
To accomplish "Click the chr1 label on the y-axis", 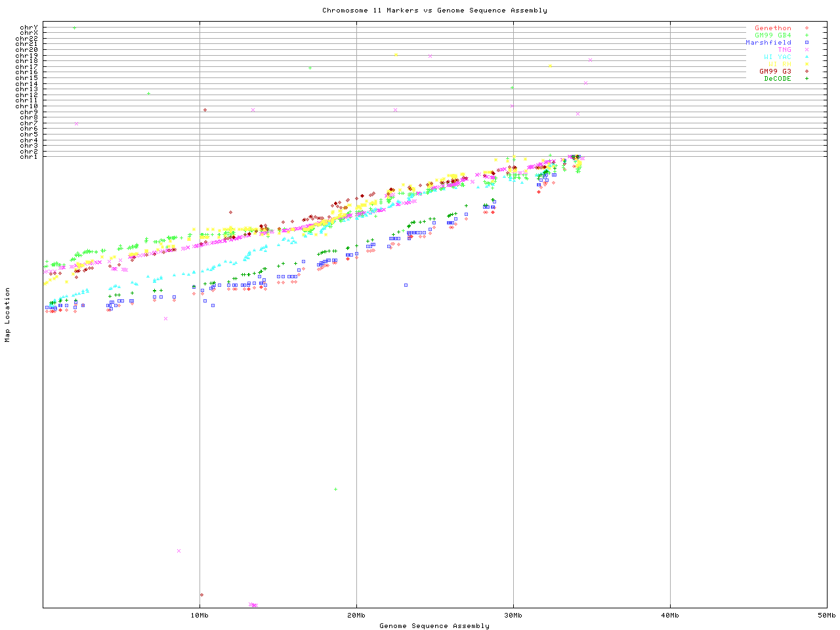I will pyautogui.click(x=28, y=157).
